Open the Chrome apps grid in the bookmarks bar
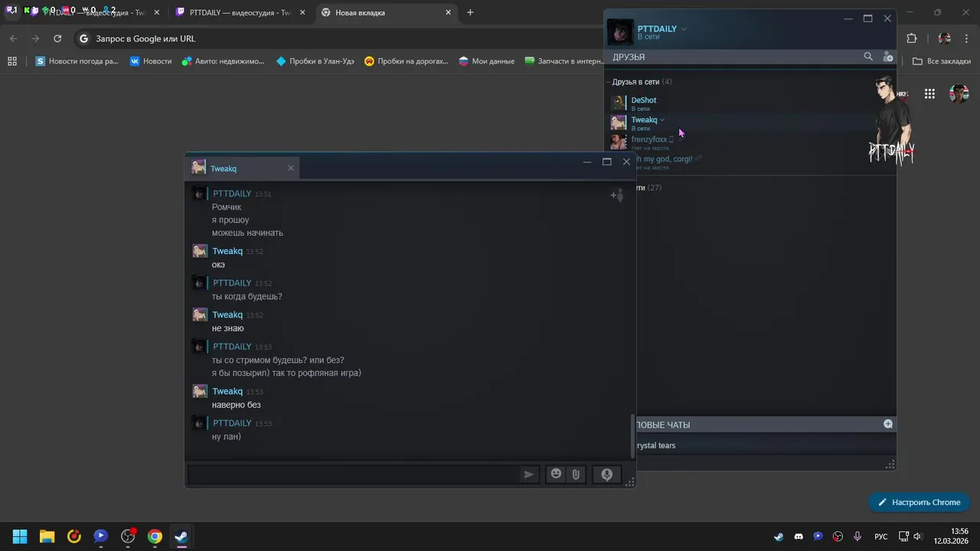The height and width of the screenshot is (551, 980). click(x=12, y=61)
